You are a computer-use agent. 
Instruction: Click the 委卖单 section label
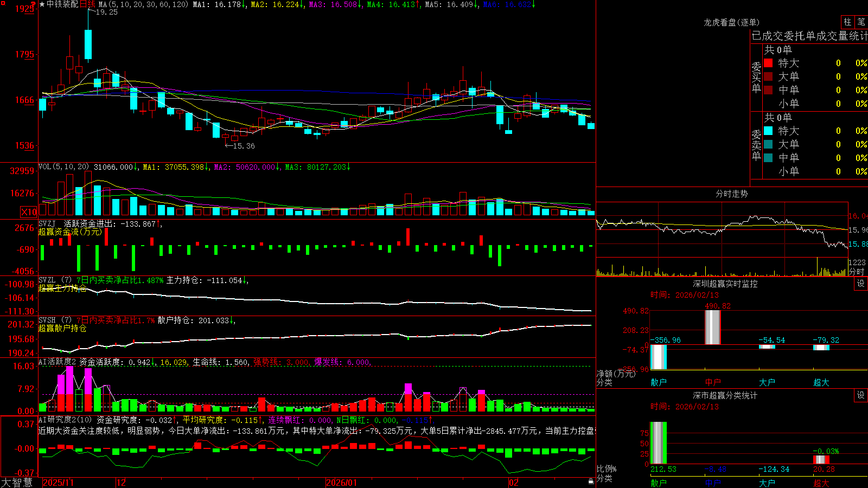(x=756, y=145)
